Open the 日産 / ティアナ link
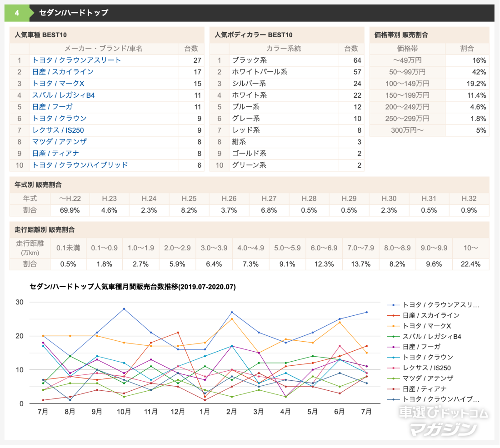 click(x=55, y=154)
